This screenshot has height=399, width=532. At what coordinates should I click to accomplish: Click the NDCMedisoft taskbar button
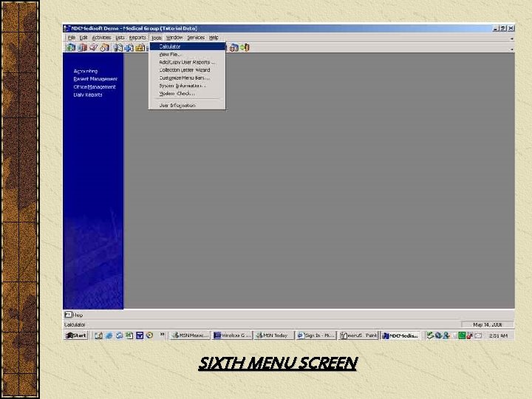[400, 335]
